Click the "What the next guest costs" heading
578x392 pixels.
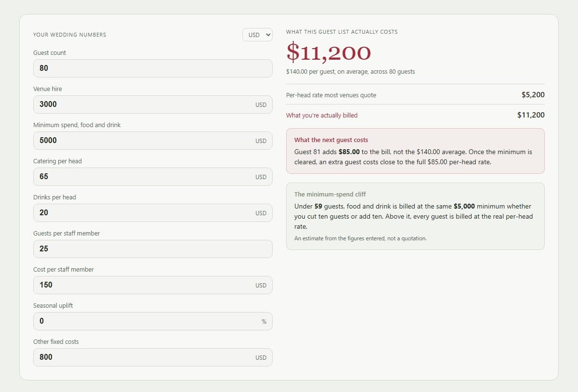coord(331,140)
